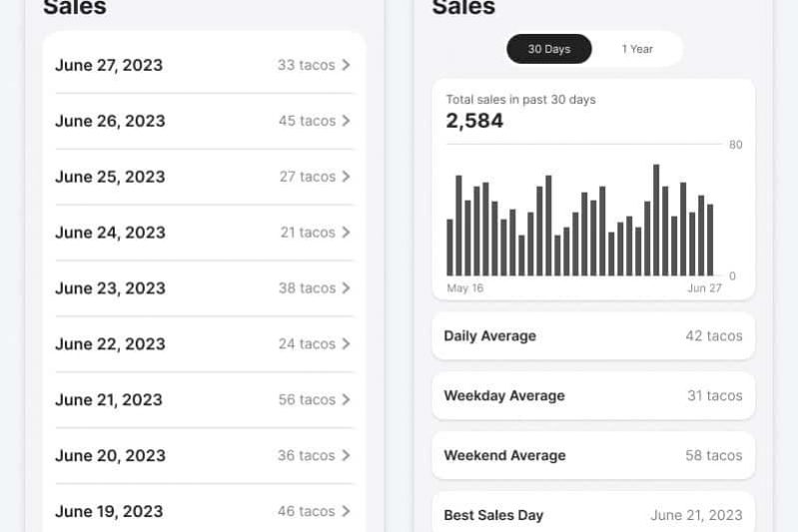The image size is (798, 532).
Task: Click the chevron beside 45 tacos
Action: coord(346,121)
